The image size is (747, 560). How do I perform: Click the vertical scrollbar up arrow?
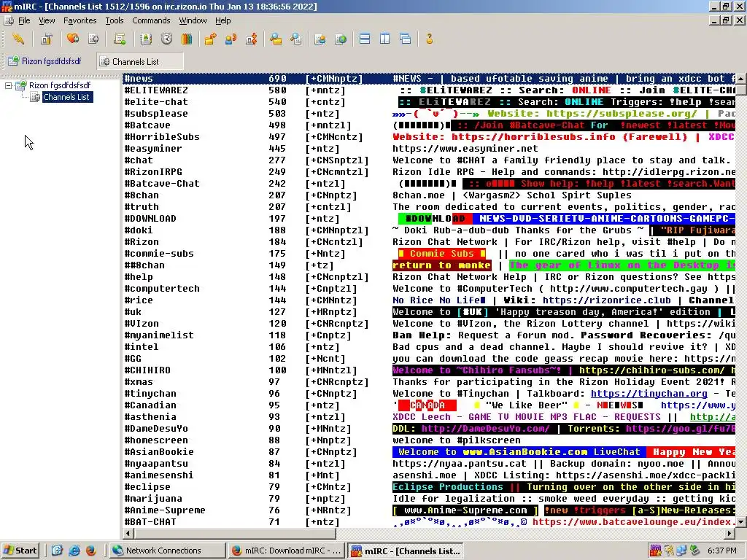[741, 78]
